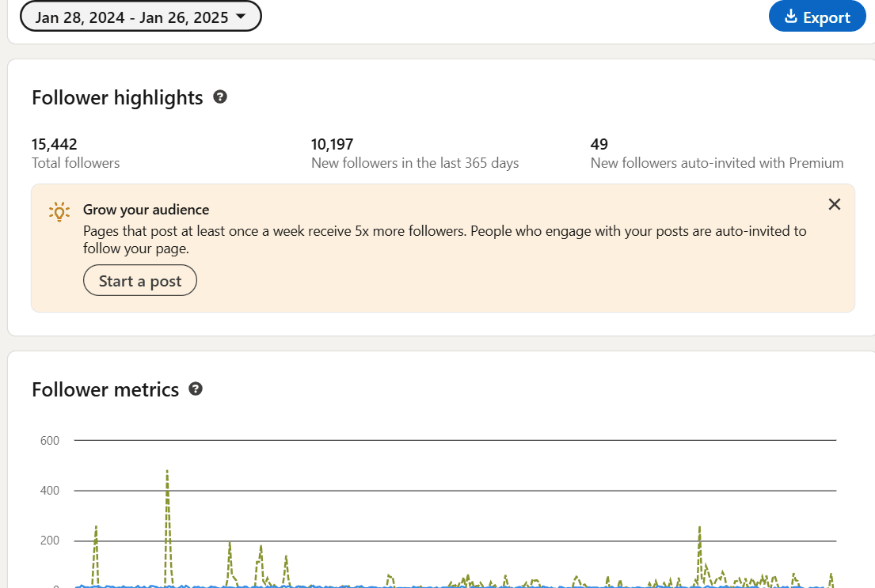Click the 10,197 new followers figure
Screen dimensions: 875x588
[332, 144]
